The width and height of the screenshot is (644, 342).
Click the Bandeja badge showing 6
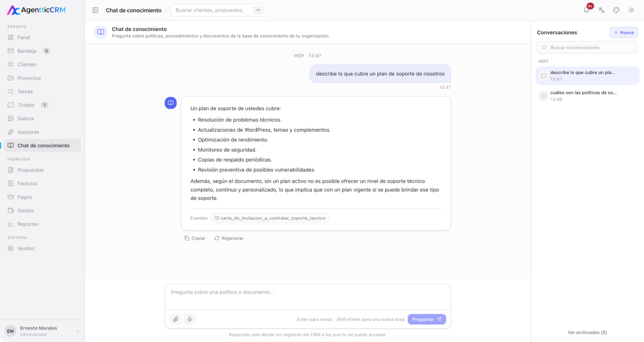[47, 51]
